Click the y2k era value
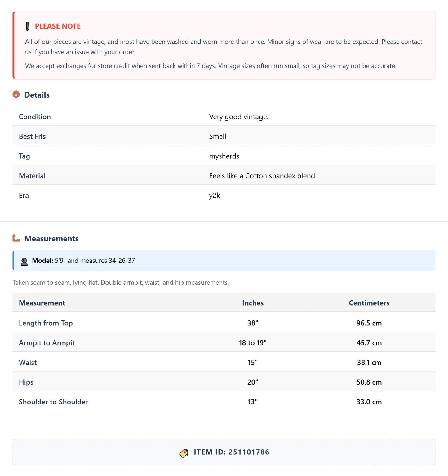 tap(215, 196)
